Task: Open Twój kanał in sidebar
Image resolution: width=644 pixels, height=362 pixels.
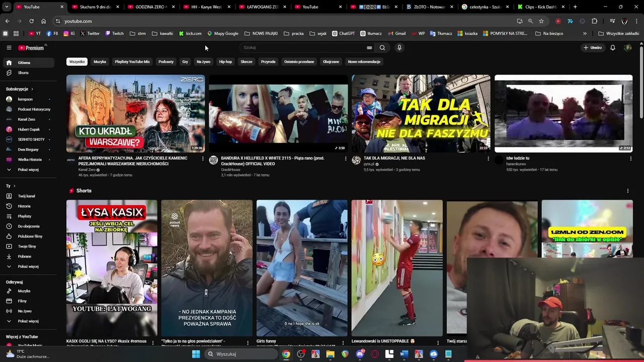Action: (x=28, y=196)
